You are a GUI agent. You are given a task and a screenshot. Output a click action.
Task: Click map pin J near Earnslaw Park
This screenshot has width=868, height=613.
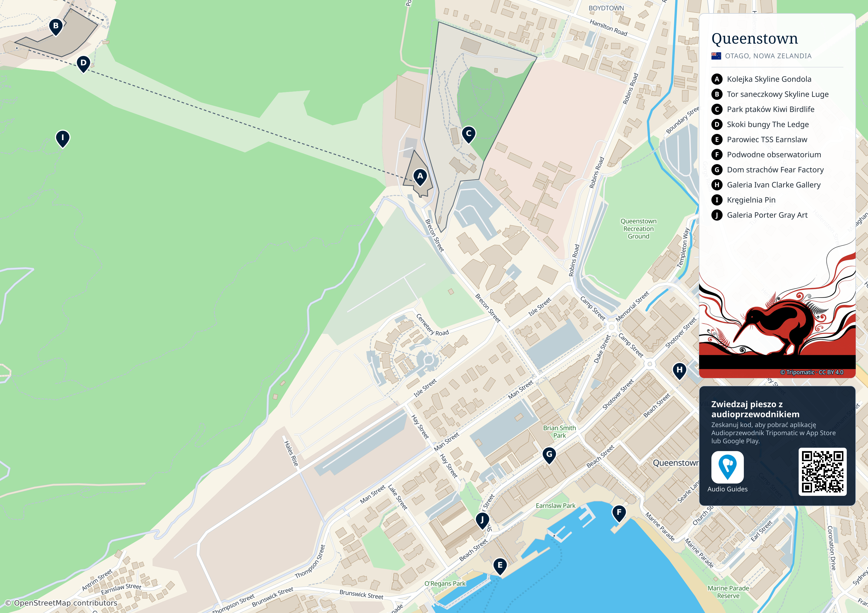click(x=482, y=521)
